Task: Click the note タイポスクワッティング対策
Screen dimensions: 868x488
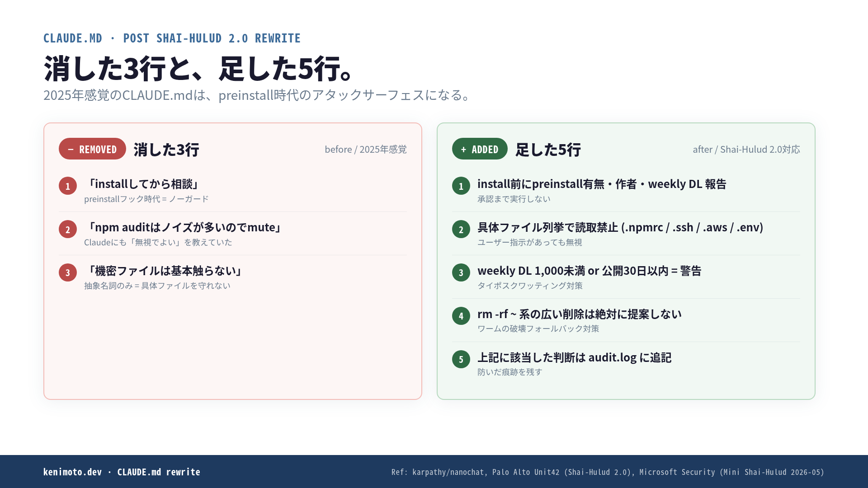Action: [x=530, y=286]
